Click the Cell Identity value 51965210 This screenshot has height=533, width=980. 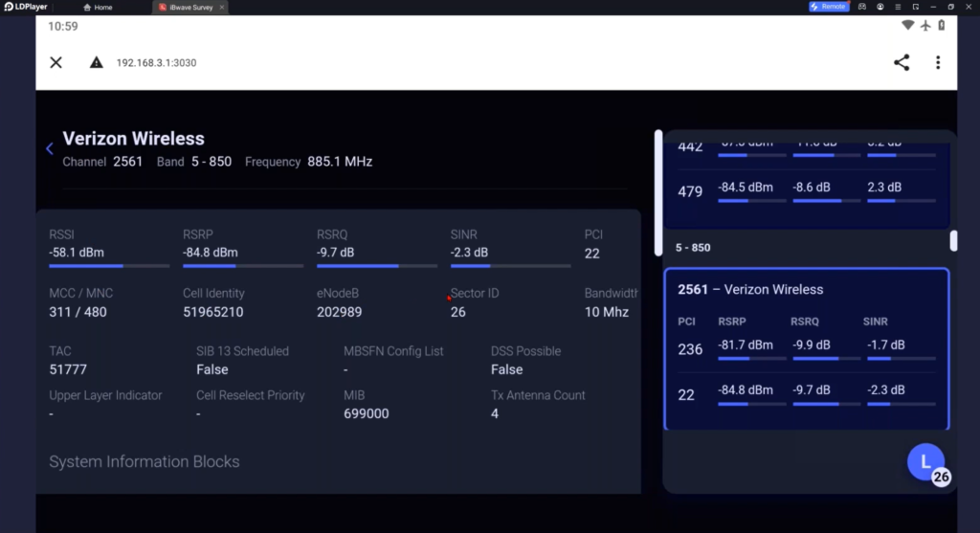tap(213, 312)
